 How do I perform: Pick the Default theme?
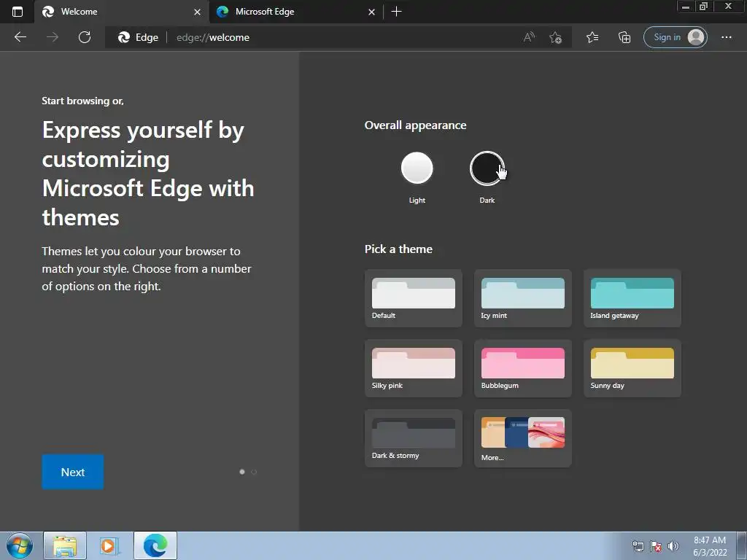pyautogui.click(x=413, y=298)
